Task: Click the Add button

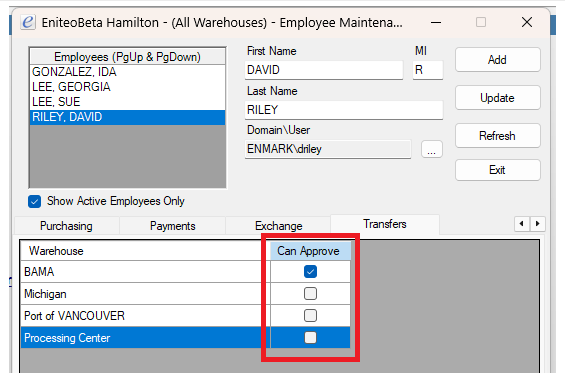Action: (498, 60)
